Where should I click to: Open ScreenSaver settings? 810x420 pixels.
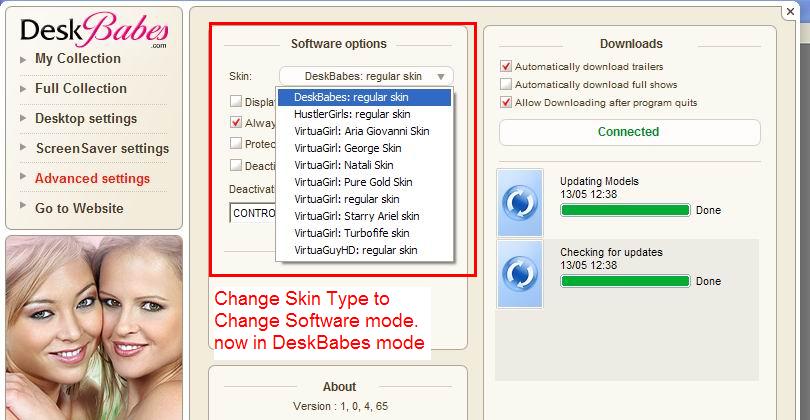pyautogui.click(x=102, y=148)
